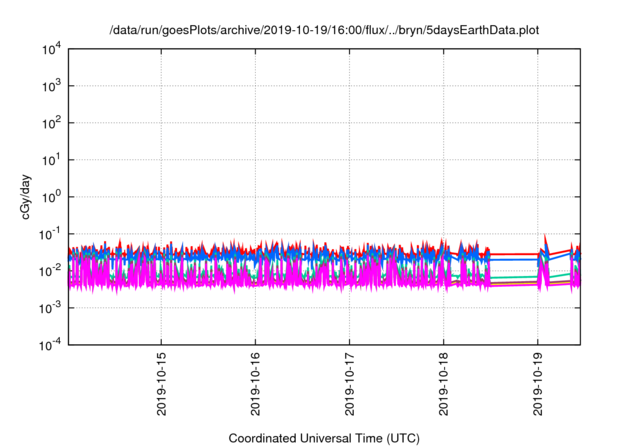This screenshot has width=640, height=448.
Task: Click the 10^2 y-axis tick label
Action: [51, 123]
